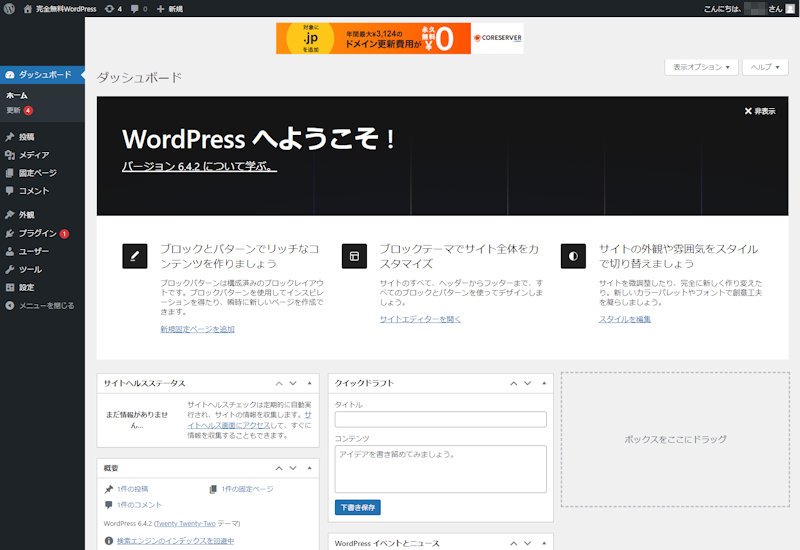This screenshot has width=800, height=550.
Task: Click the 下書き保存 button
Action: click(357, 507)
